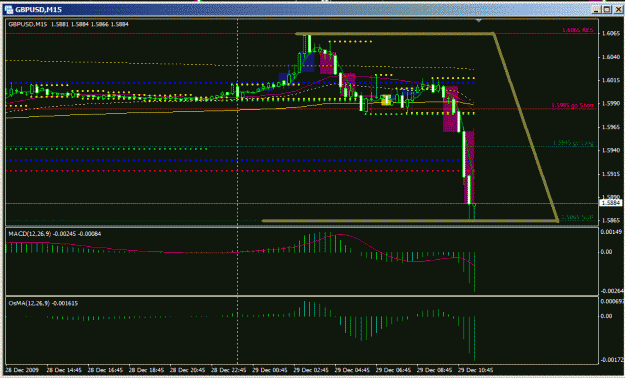This screenshot has height=378, width=625.
Task: Click MACD scale value -0.00264
Action: coord(612,291)
